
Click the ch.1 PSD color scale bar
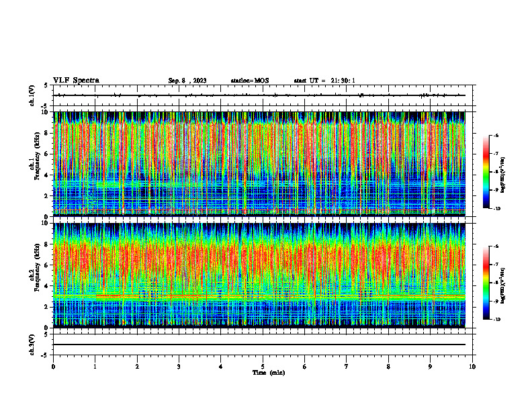486,172
